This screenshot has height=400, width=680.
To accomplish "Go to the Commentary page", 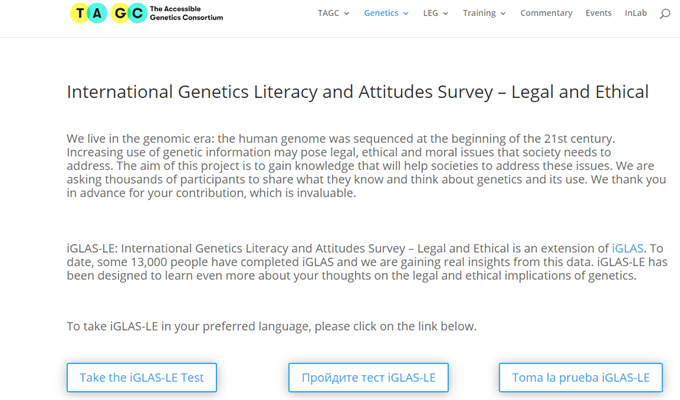I will coord(546,13).
